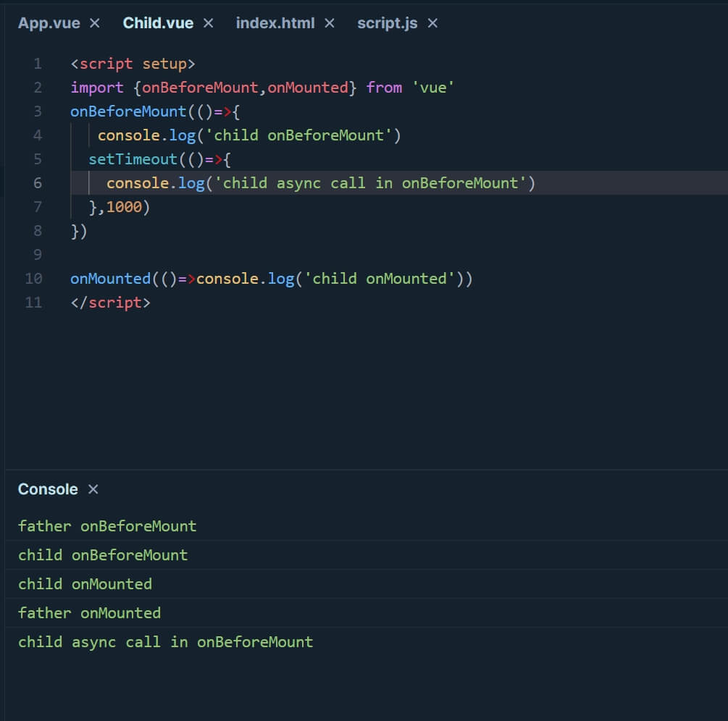Click the import statement's 'vue' string
Image resolution: width=728 pixels, height=721 pixels.
[x=433, y=88]
